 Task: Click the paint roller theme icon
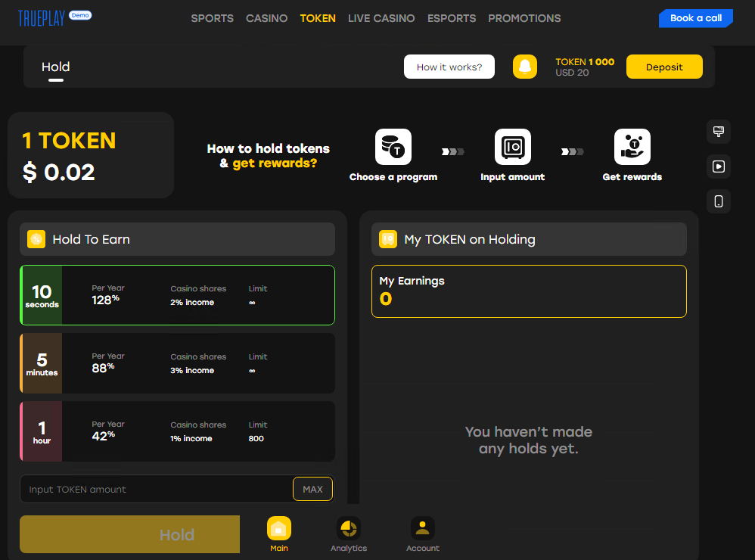coord(719,132)
